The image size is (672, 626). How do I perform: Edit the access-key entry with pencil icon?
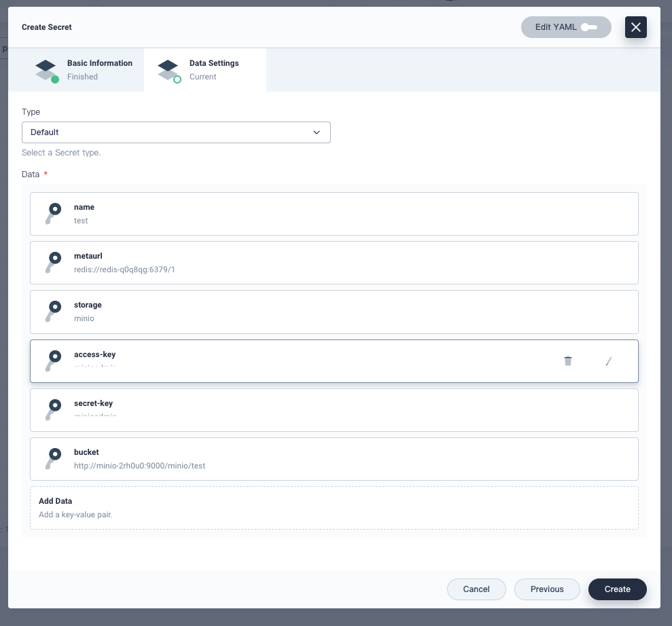[609, 361]
